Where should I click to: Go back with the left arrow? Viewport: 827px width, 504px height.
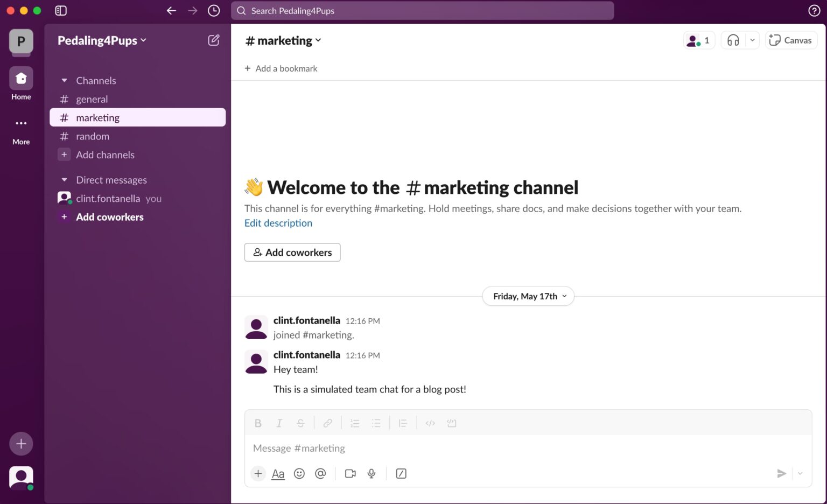click(171, 11)
